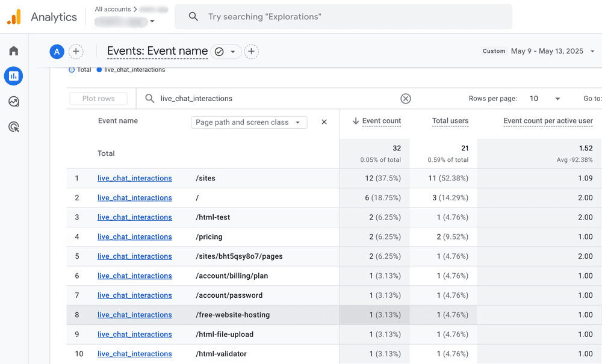Open the Rows per page dropdown
The image size is (602, 364).
click(x=544, y=99)
